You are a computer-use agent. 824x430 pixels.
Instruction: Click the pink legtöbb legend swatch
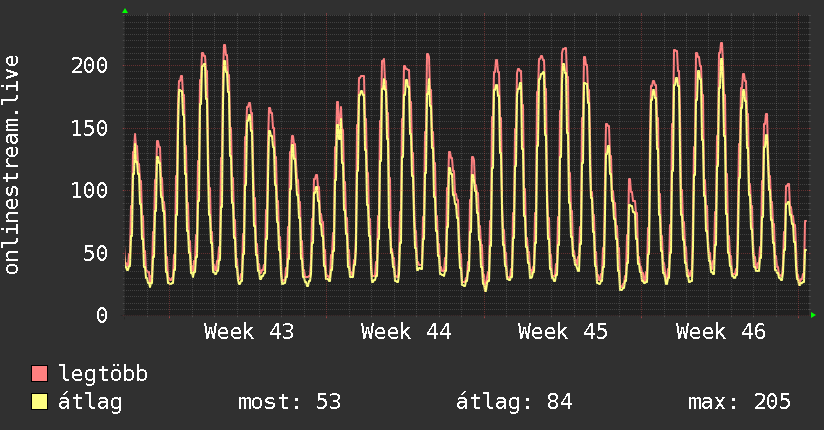tap(39, 373)
